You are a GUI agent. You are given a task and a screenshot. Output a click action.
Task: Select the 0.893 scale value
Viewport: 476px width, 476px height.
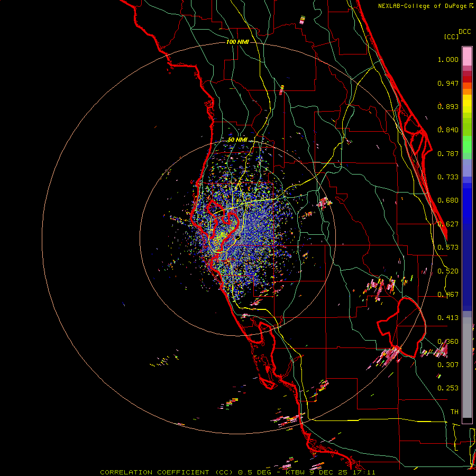click(x=448, y=106)
